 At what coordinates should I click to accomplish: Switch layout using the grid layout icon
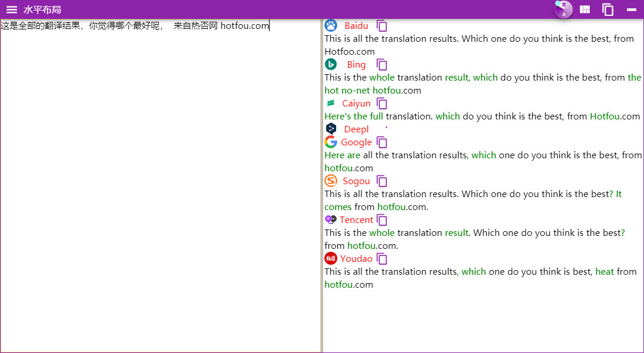[585, 9]
